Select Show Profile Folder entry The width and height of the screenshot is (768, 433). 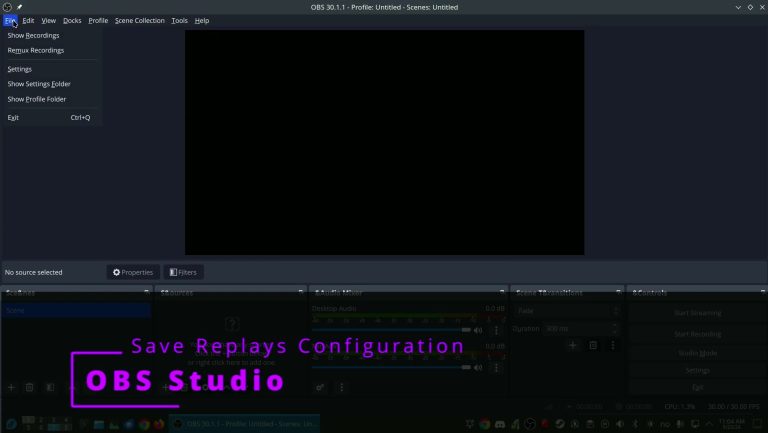pos(51,99)
